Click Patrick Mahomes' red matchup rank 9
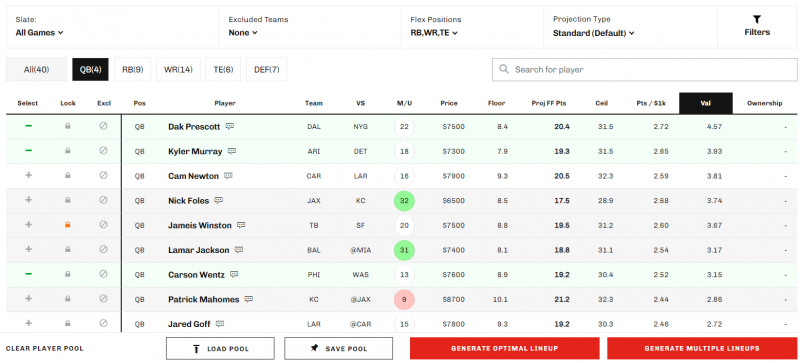Screen dimensions: 800x363 (404, 300)
